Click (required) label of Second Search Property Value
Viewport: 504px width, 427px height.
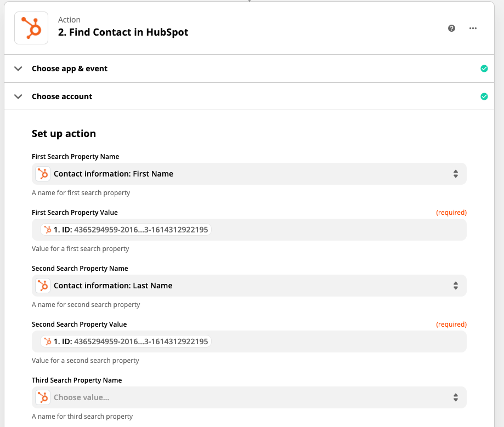[451, 324]
